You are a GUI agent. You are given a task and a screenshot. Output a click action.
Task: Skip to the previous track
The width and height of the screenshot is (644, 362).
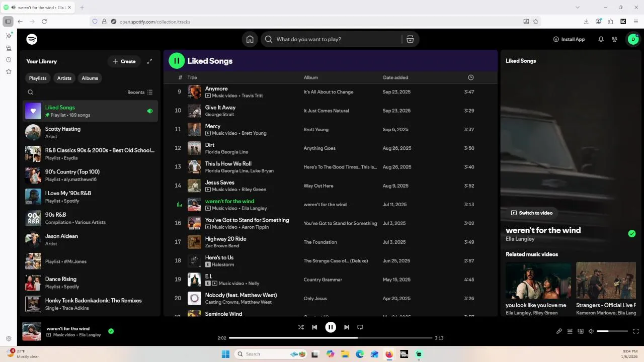tap(314, 327)
